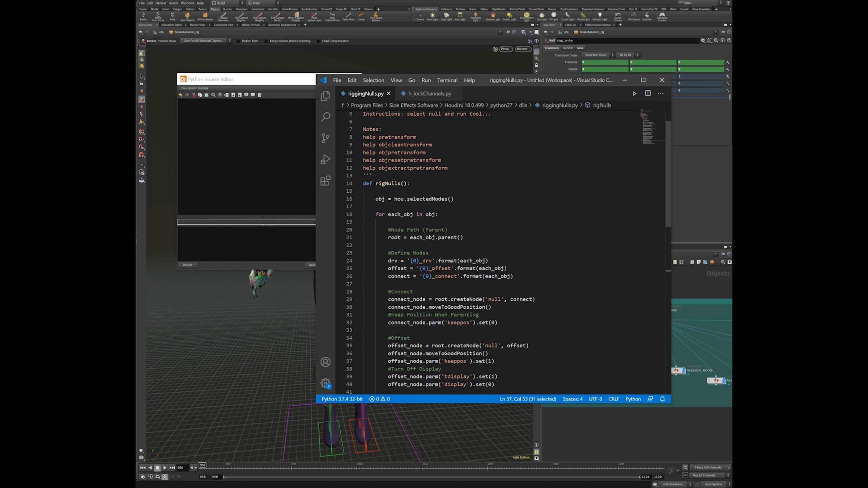Add a Gamepad Camera from the shelf
Viewport: 868px width, 488px height.
(x=662, y=17)
